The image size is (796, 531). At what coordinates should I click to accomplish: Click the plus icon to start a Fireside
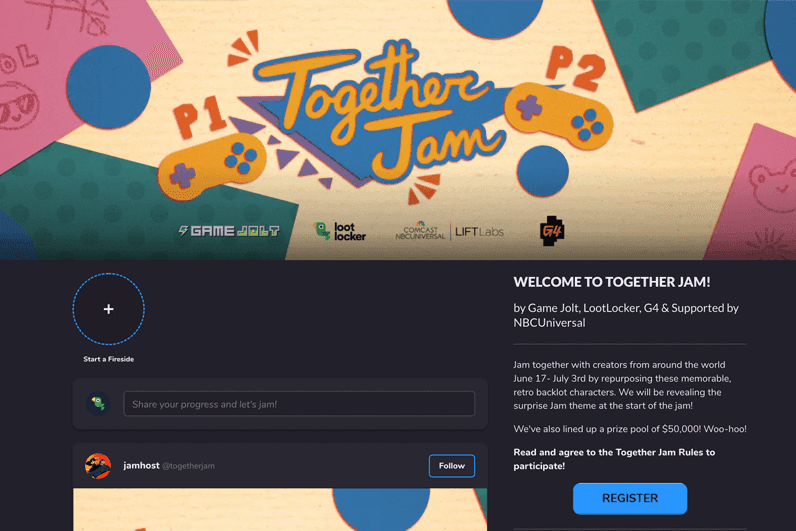(x=109, y=309)
